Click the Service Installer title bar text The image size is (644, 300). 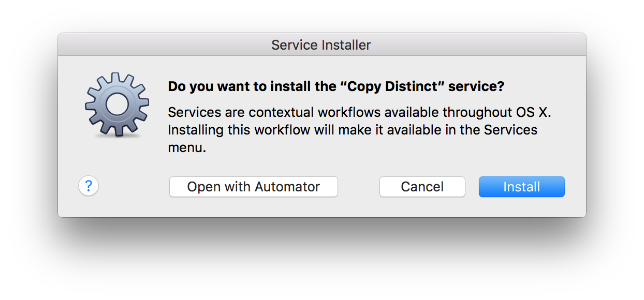(x=321, y=45)
